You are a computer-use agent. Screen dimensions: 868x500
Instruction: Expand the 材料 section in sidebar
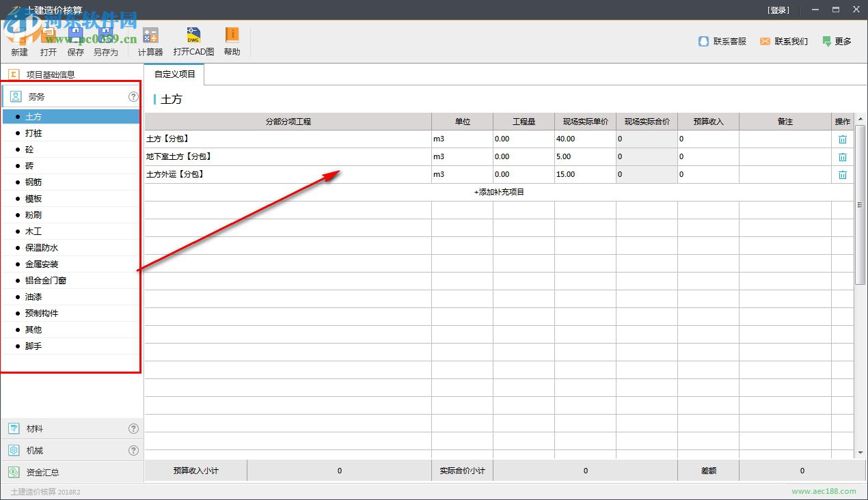(35, 429)
